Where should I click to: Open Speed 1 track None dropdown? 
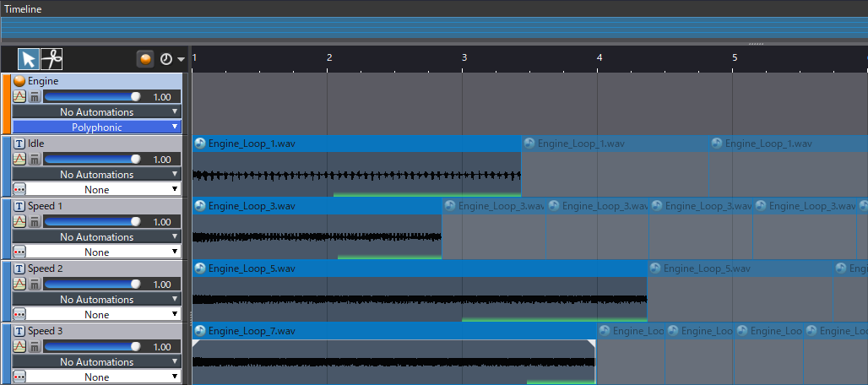[104, 252]
